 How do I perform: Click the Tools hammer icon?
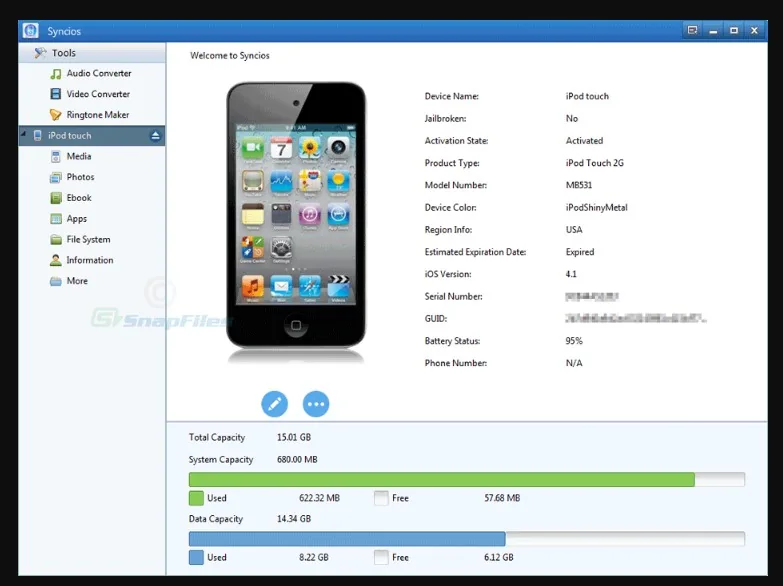(x=40, y=52)
